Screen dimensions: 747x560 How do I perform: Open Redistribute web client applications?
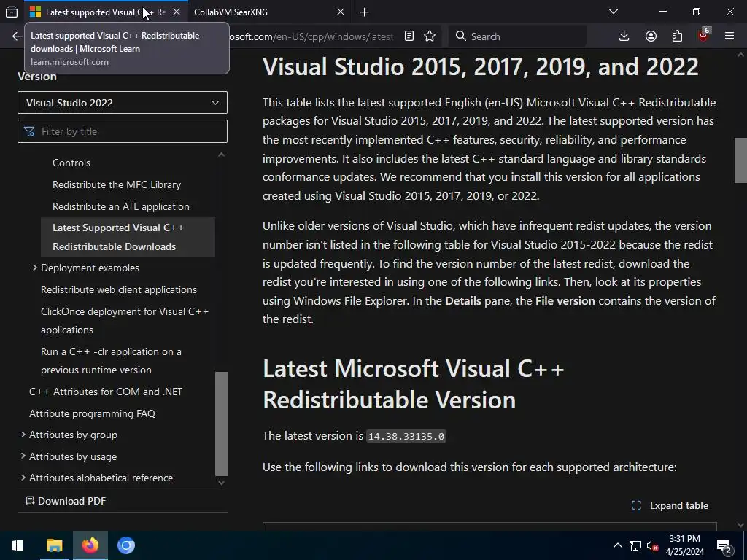119,289
